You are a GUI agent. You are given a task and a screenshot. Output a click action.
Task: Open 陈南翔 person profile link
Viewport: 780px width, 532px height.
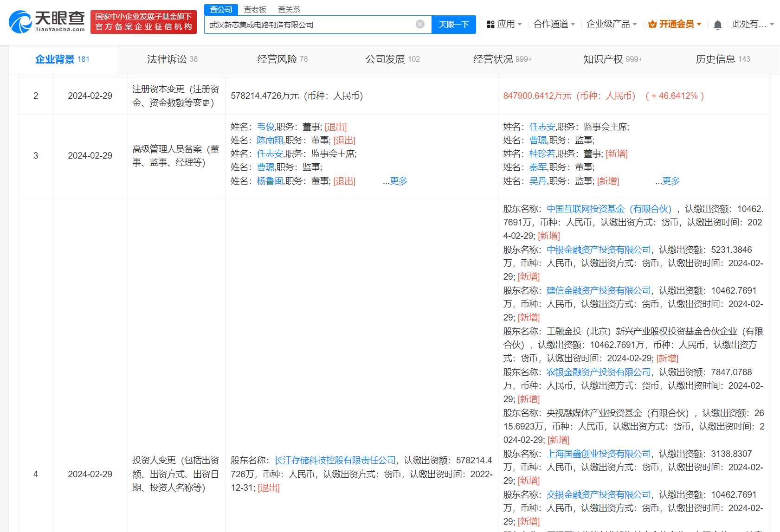270,141
